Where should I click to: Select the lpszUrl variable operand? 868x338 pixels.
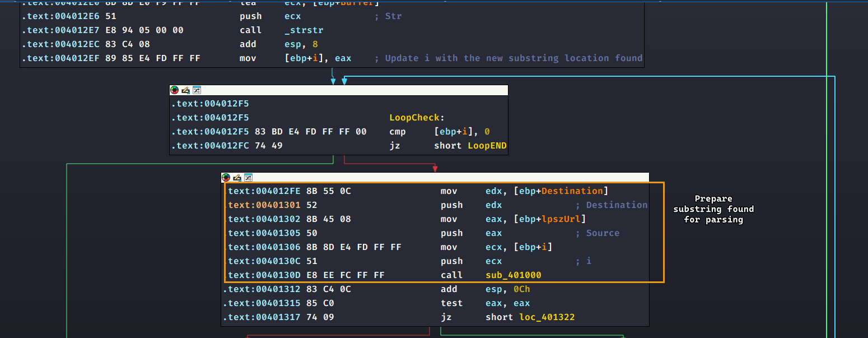point(567,219)
